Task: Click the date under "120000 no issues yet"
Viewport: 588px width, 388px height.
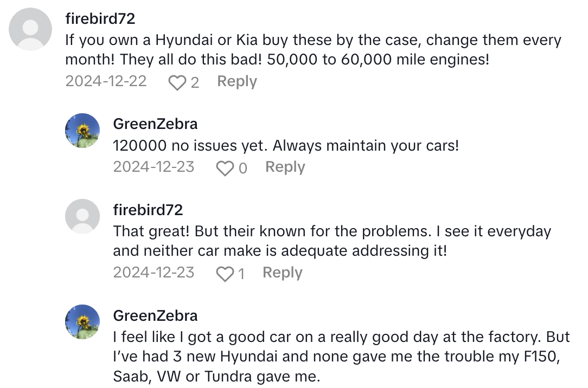Action: pos(154,167)
